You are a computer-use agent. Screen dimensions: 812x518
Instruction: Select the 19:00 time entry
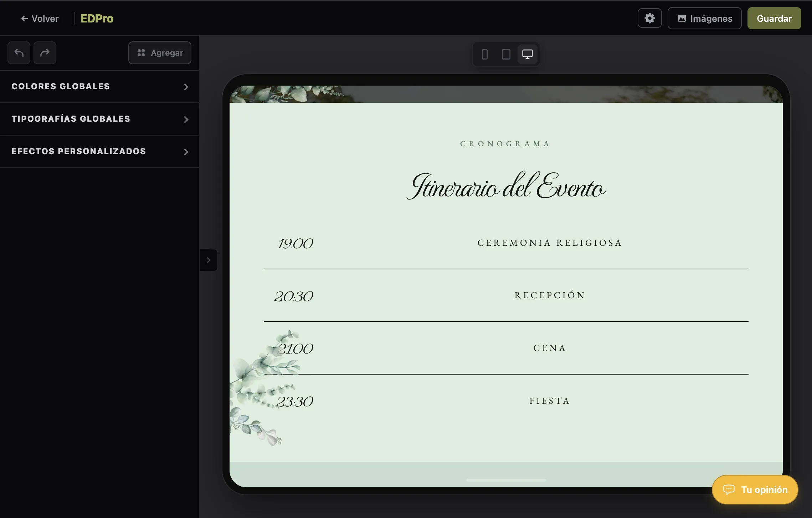click(x=295, y=244)
